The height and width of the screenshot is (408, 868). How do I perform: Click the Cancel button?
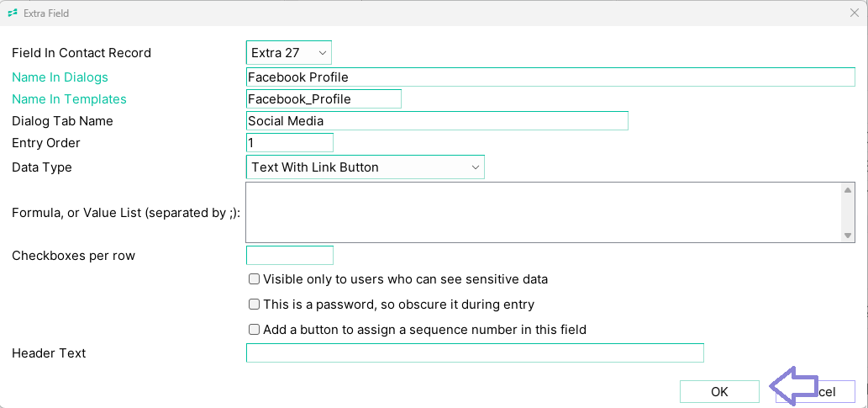pyautogui.click(x=815, y=392)
